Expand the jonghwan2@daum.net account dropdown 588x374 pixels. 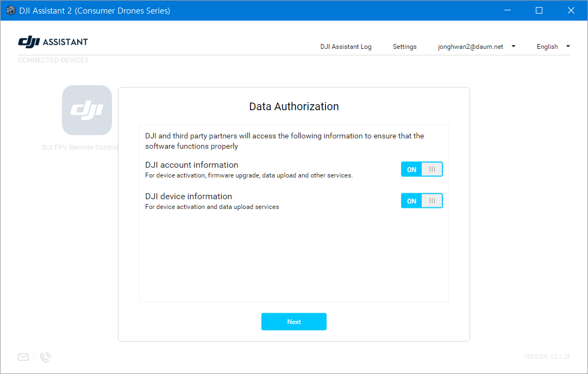tap(477, 47)
